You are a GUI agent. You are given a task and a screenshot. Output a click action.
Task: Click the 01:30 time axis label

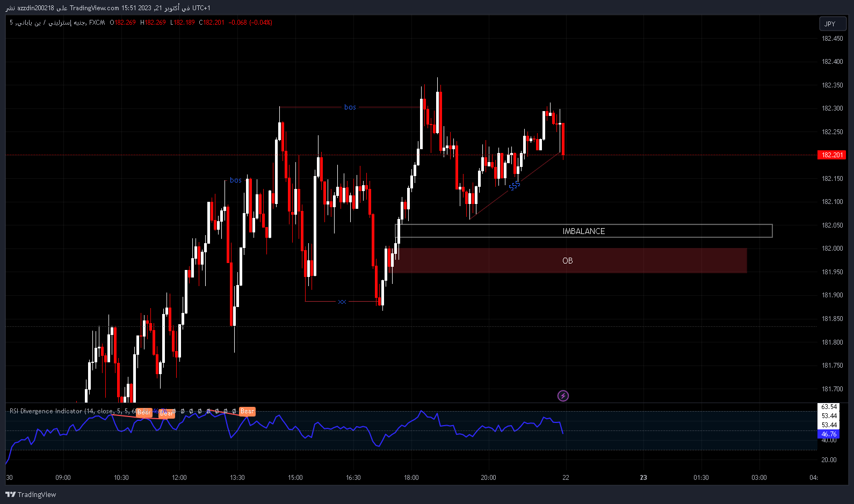point(701,478)
